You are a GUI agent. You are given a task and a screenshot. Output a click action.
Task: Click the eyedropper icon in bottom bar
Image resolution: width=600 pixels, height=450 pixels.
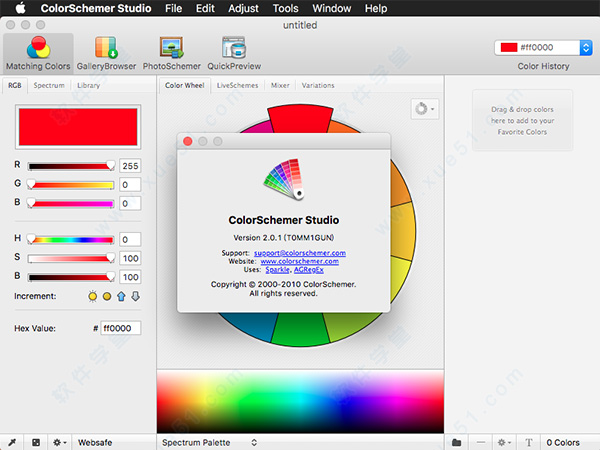(12, 442)
